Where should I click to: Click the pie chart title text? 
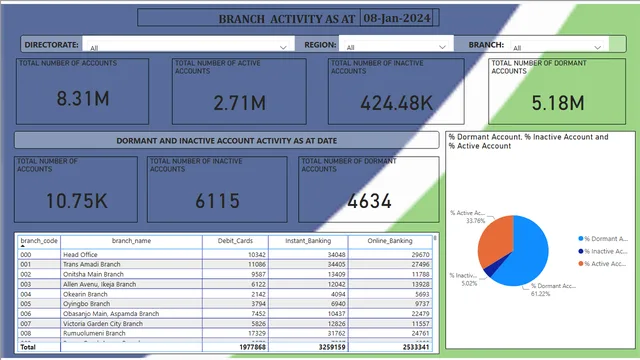coord(529,141)
